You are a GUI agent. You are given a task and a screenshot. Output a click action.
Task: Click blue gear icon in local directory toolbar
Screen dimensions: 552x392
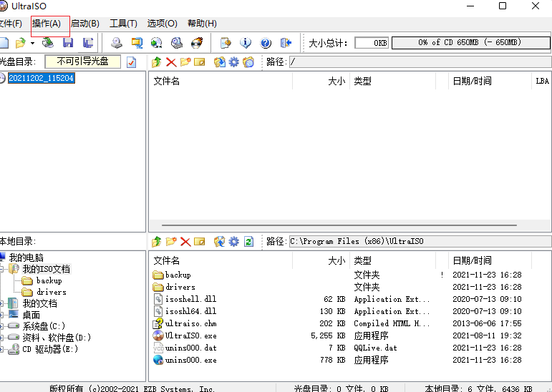tap(233, 242)
